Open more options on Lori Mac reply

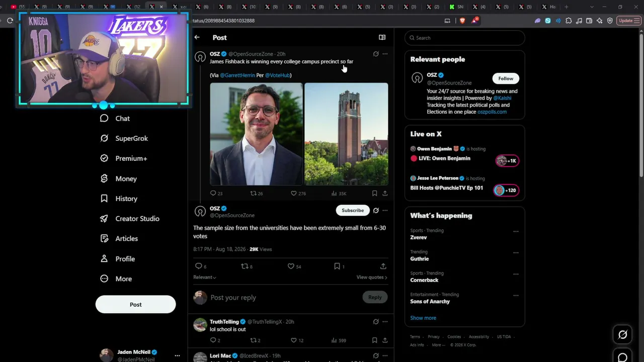pos(385,356)
